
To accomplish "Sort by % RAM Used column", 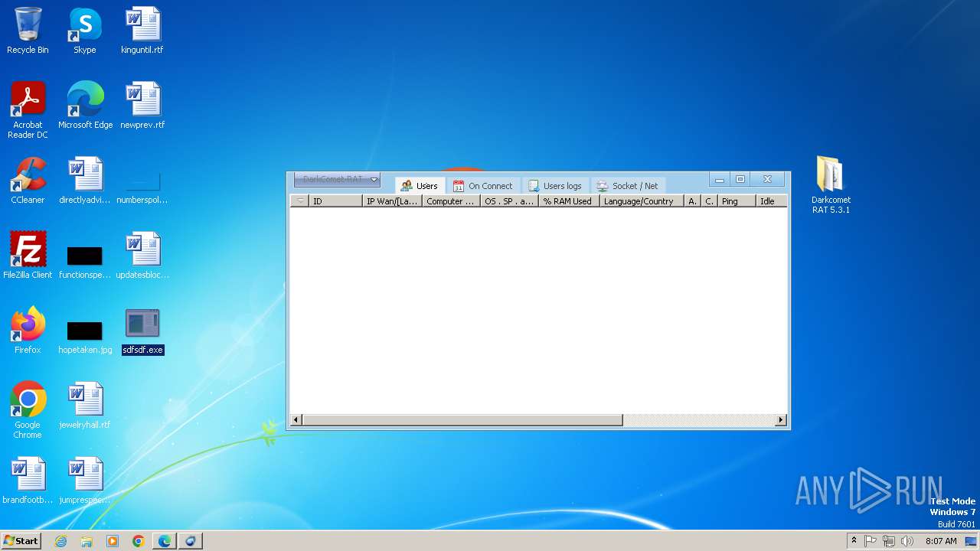I will (x=569, y=201).
